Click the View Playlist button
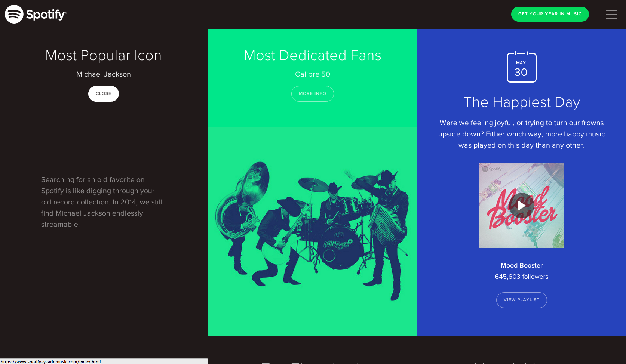 [521, 300]
